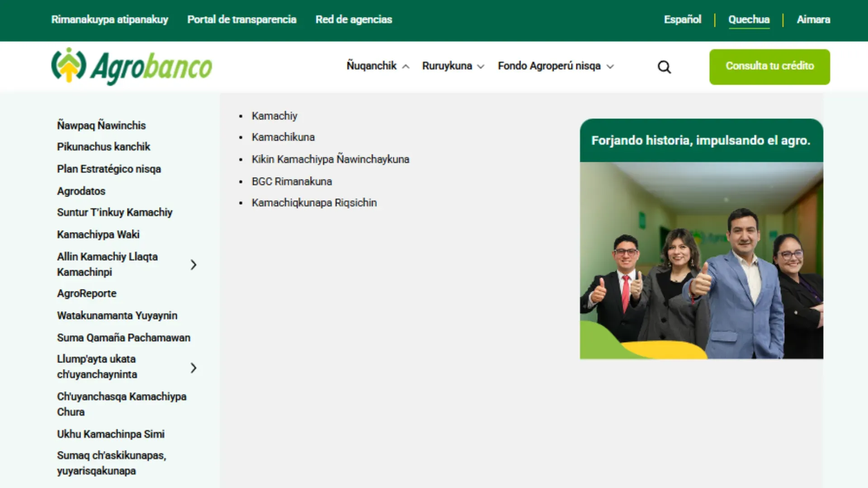Switch language to Aimara
The height and width of the screenshot is (488, 868).
click(813, 19)
